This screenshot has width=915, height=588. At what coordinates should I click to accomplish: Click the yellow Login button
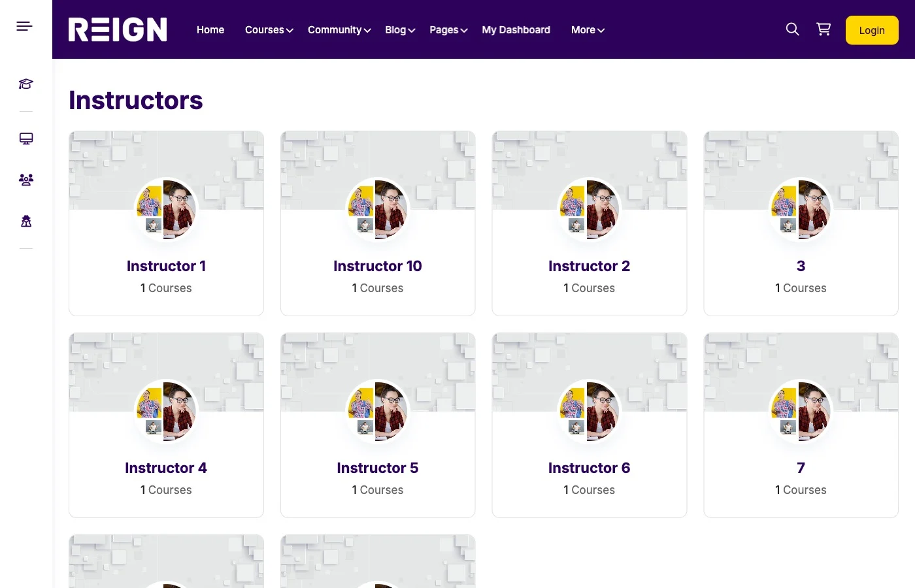click(872, 30)
